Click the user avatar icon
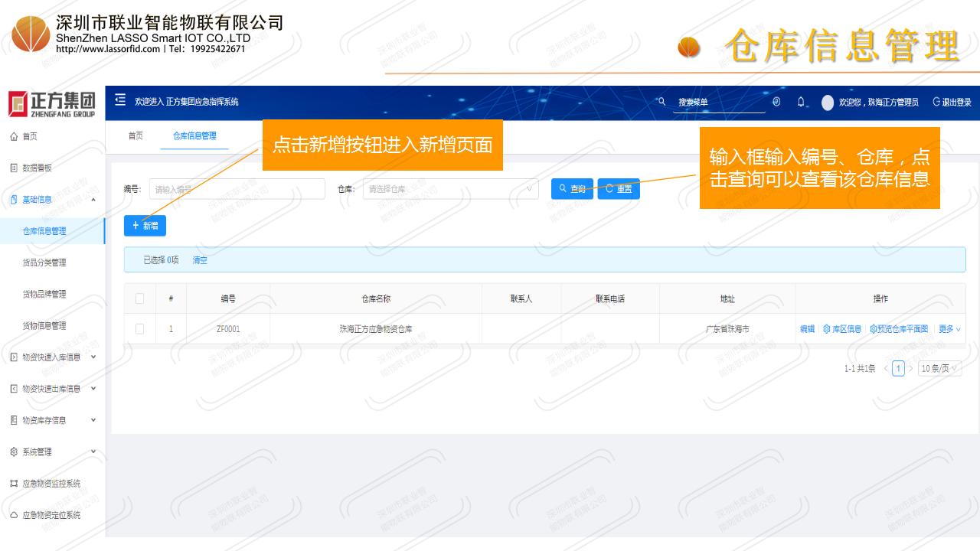The width and height of the screenshot is (980, 551). [827, 103]
